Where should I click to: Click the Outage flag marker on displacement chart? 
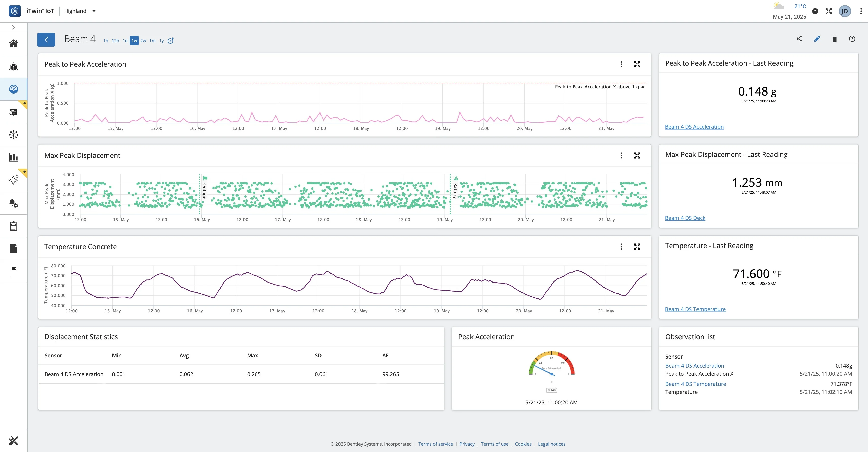pos(205,178)
